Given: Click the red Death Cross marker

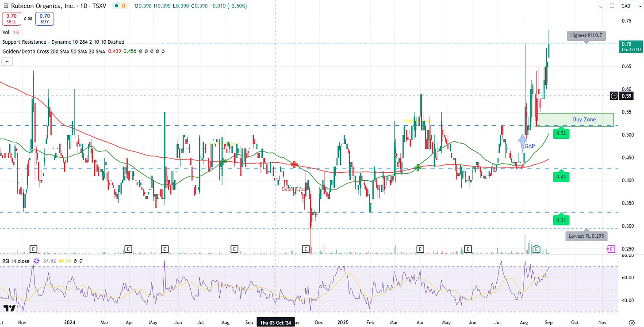Looking at the screenshot, I should click(295, 164).
